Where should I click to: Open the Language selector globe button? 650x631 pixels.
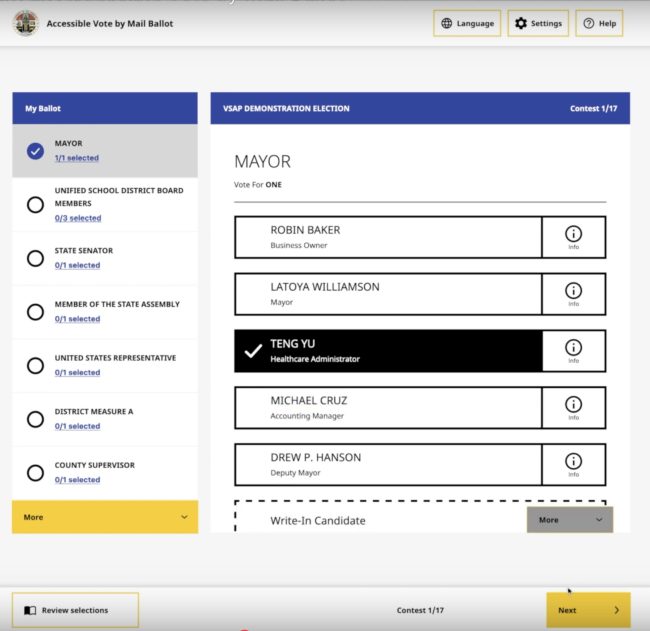point(466,23)
